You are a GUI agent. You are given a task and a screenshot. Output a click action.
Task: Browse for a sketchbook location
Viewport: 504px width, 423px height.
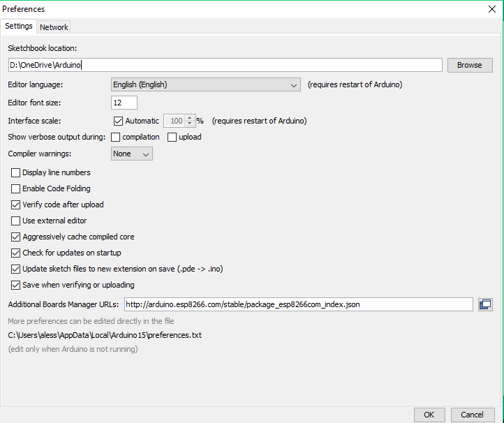click(470, 65)
